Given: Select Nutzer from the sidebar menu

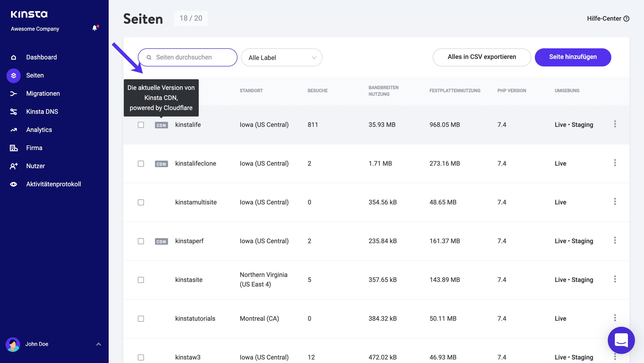Looking at the screenshot, I should [35, 166].
